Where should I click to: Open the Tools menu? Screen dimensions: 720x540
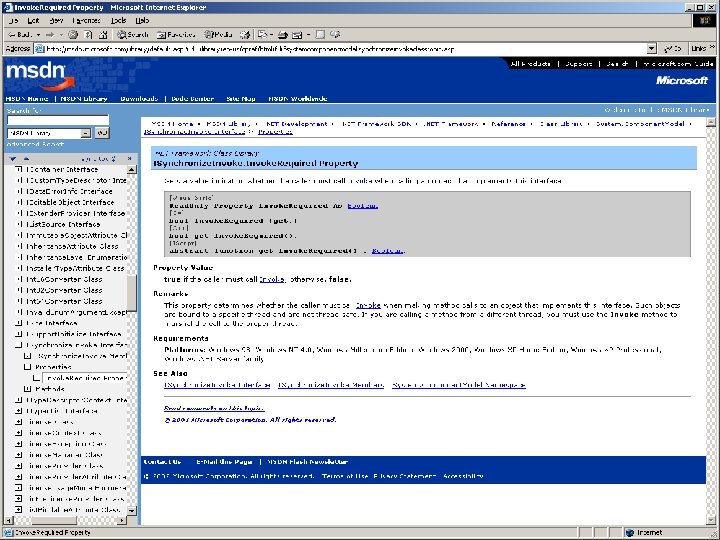[x=118, y=21]
